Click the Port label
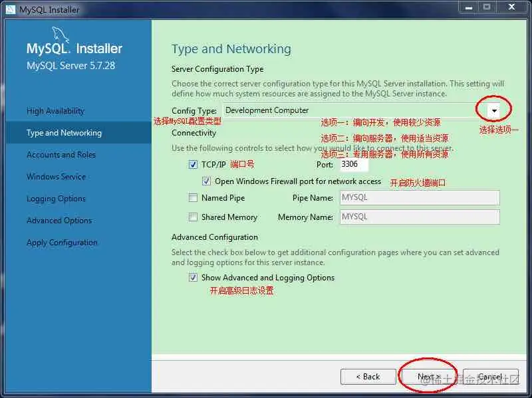The width and height of the screenshot is (532, 398). [325, 165]
